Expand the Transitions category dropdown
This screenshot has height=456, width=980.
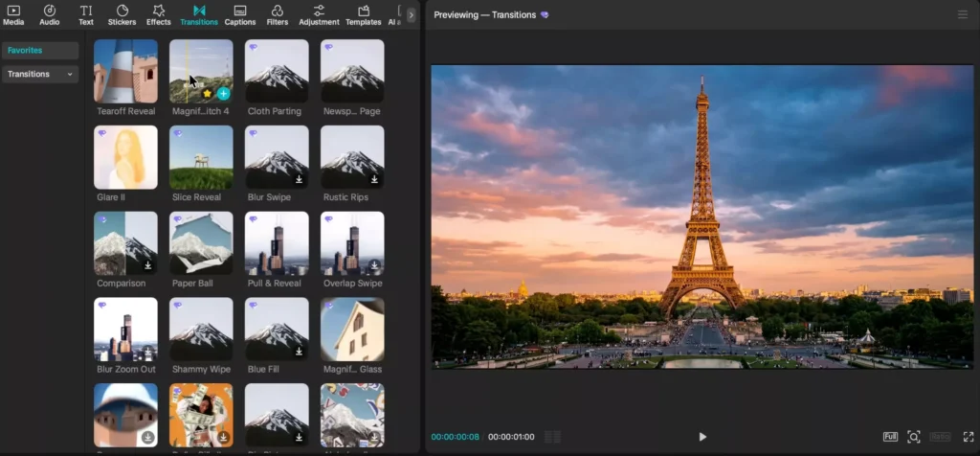pyautogui.click(x=40, y=75)
